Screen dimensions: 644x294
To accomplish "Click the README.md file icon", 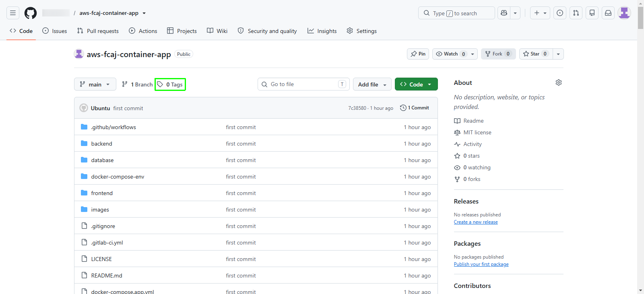I will tap(84, 275).
